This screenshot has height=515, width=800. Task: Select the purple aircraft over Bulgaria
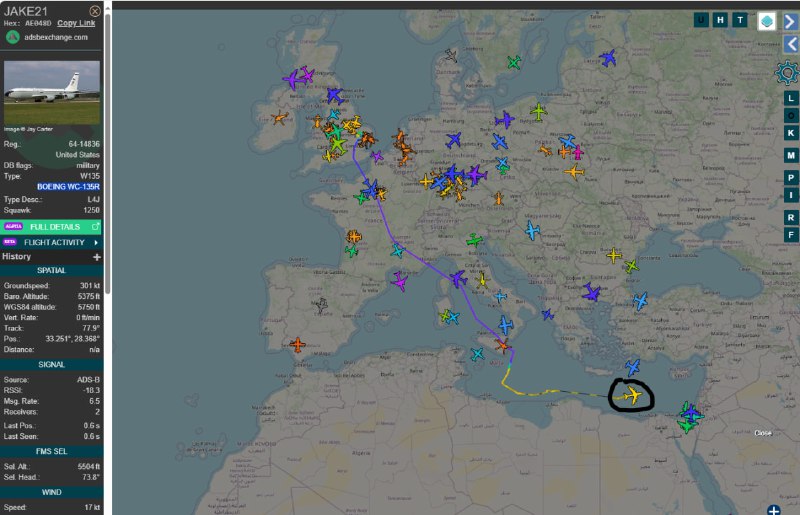click(592, 292)
